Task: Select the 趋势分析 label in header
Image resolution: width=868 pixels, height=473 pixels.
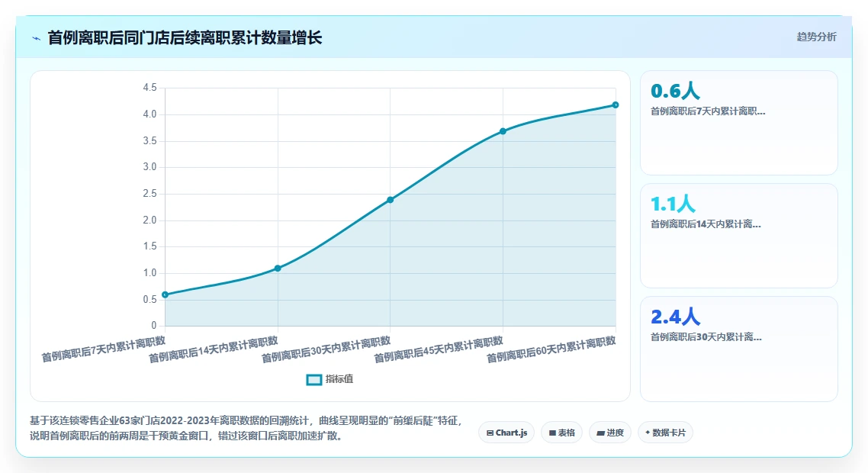Action: (x=816, y=37)
